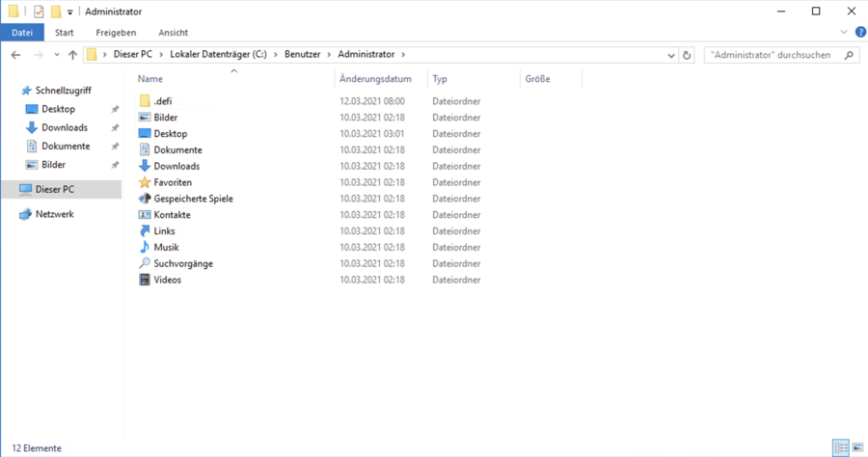Click the Back arrow navigation icon
The image size is (868, 457).
click(x=15, y=55)
